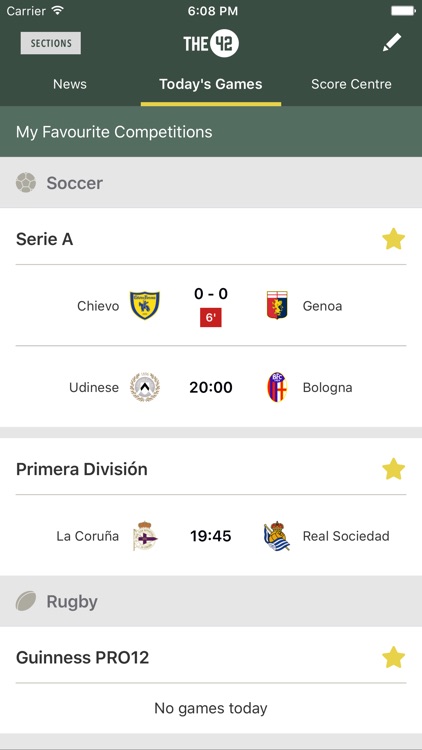
Task: Tap the pencil edit icon
Action: pos(392,43)
